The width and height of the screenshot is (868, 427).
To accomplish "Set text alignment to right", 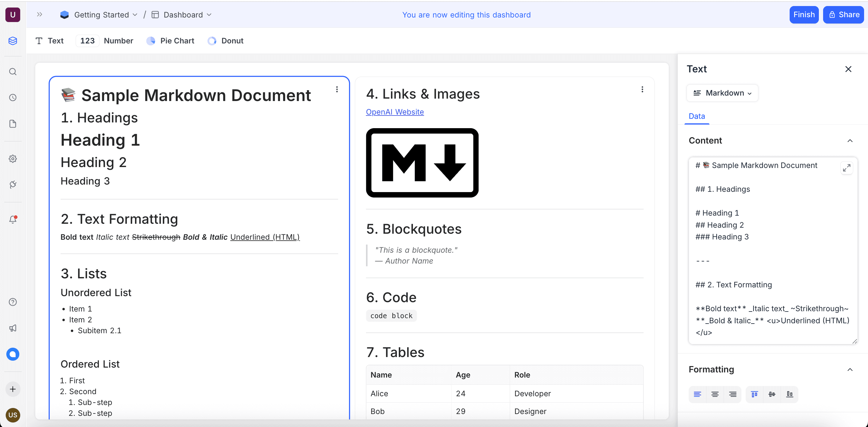I will 733,394.
